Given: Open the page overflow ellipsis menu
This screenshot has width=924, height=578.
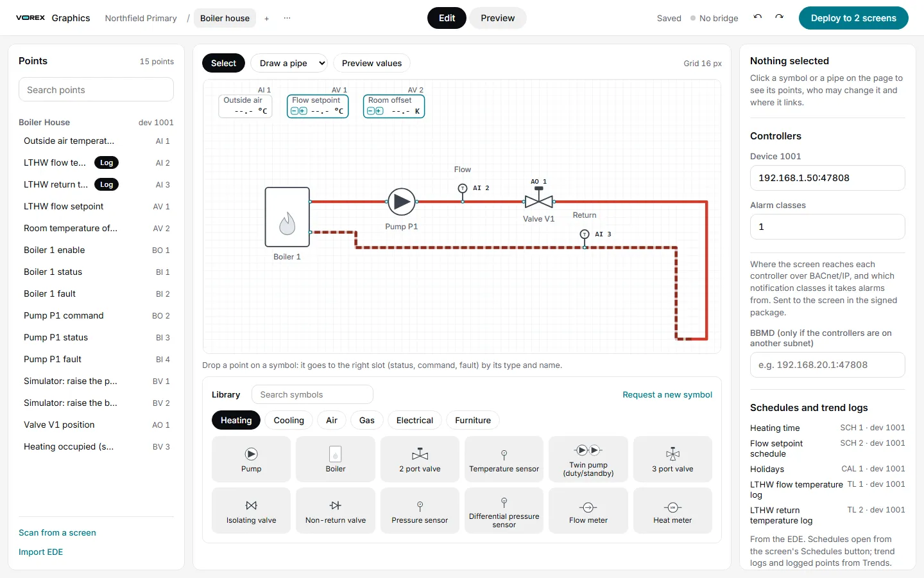Looking at the screenshot, I should 287,18.
